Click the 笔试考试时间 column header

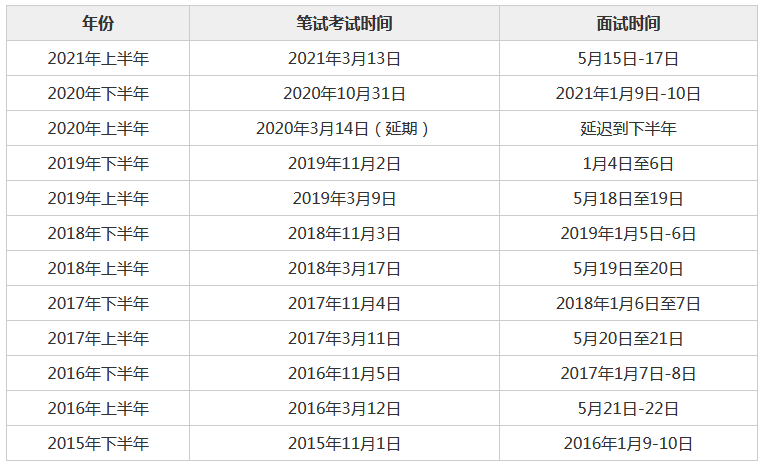point(344,23)
